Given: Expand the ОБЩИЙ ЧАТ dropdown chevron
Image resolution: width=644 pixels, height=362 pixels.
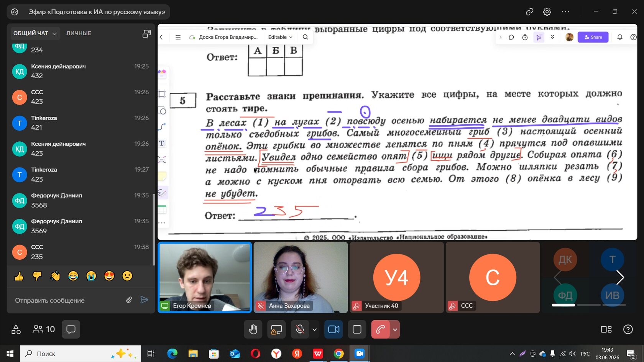Looking at the screenshot, I should point(54,34).
